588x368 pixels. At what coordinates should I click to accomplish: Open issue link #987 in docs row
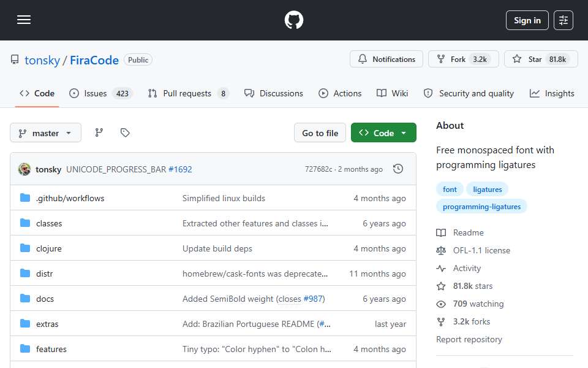(x=313, y=299)
